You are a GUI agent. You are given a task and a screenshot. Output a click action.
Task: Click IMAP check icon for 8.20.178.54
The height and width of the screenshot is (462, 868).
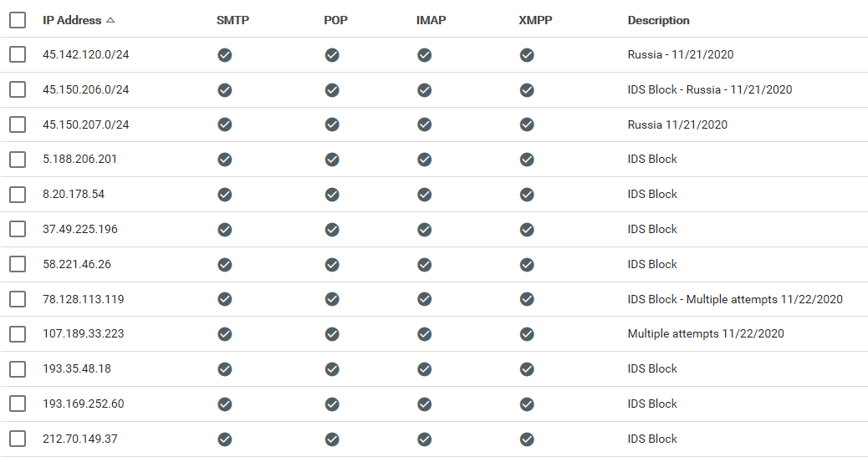click(425, 195)
